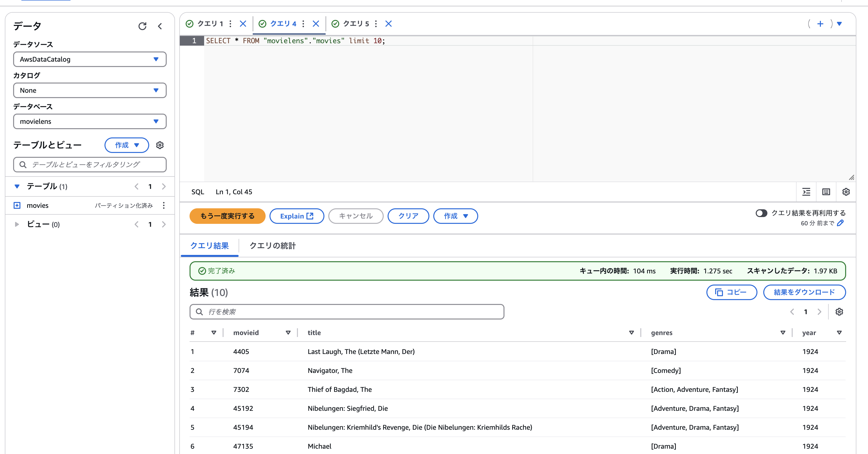The width and height of the screenshot is (868, 454).
Task: Close the クエリ 1 tab
Action: (243, 24)
